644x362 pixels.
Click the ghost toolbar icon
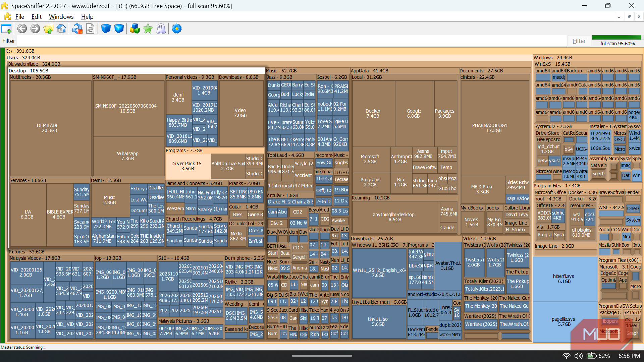tap(161, 29)
